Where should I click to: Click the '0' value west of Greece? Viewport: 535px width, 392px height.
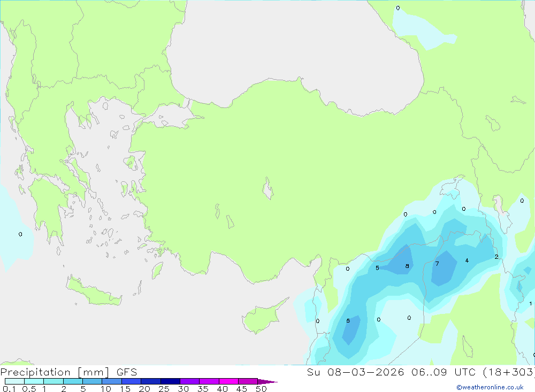20,234
